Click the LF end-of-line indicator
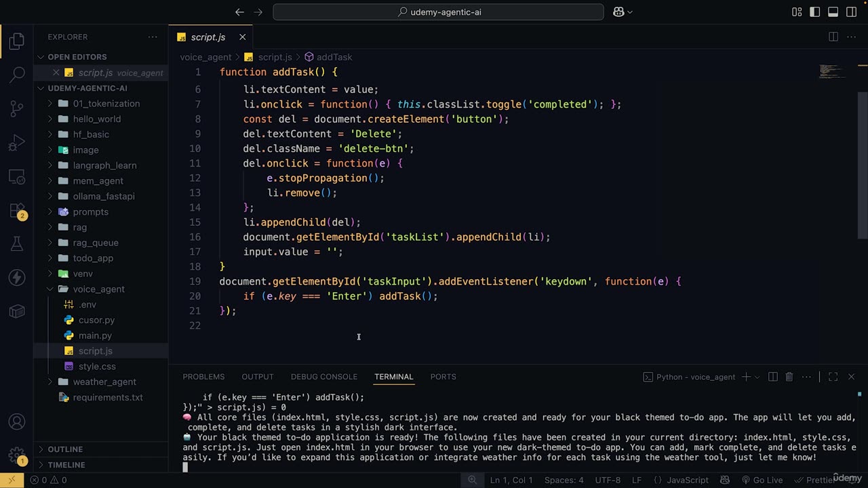The height and width of the screenshot is (488, 868). (637, 480)
